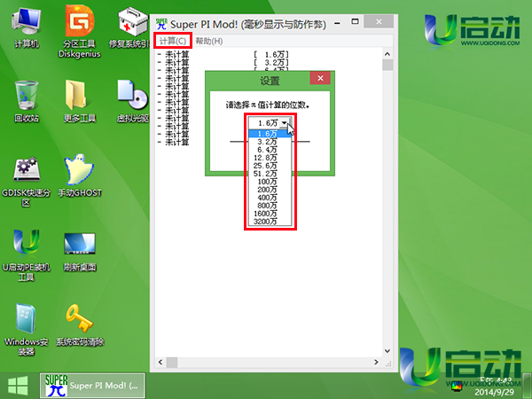Select 12.8万 in the dropdown list
The width and height of the screenshot is (532, 399).
tap(270, 158)
